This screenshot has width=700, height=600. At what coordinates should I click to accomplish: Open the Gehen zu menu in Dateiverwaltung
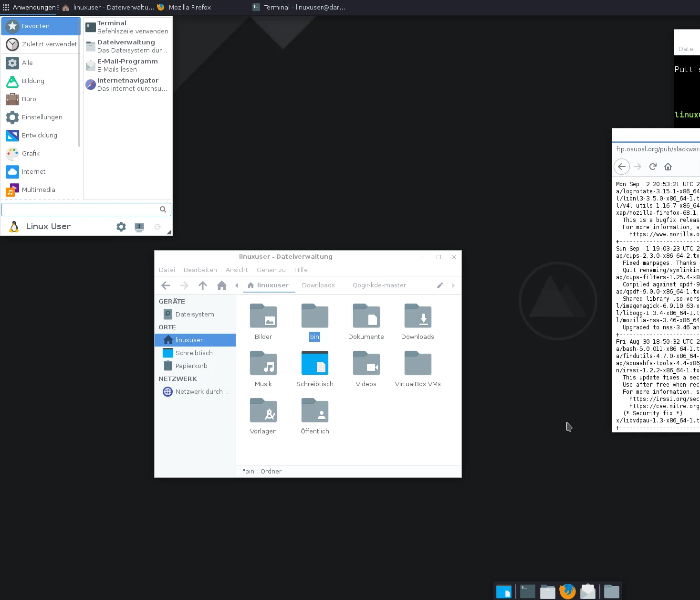click(271, 270)
